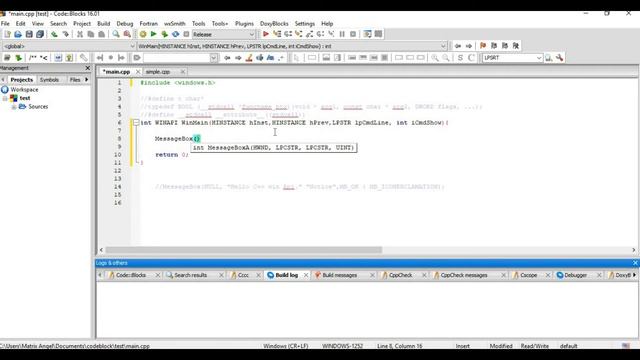Click the wrench options icon near the LPSRT box

pos(560,58)
